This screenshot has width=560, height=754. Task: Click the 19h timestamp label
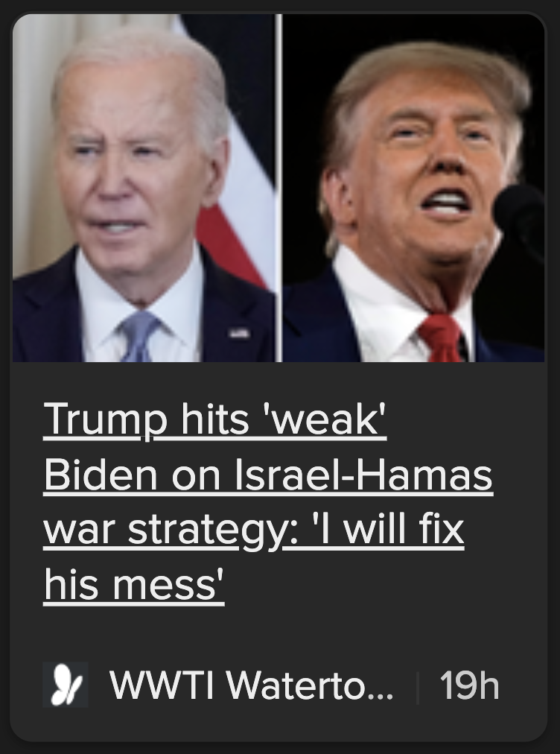(469, 685)
